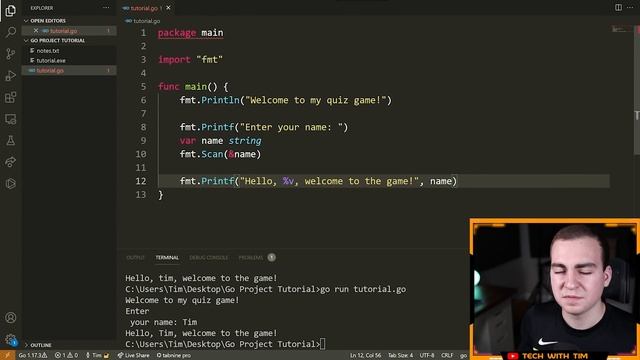
Task: Open the Source Control view
Action: tap(11, 54)
